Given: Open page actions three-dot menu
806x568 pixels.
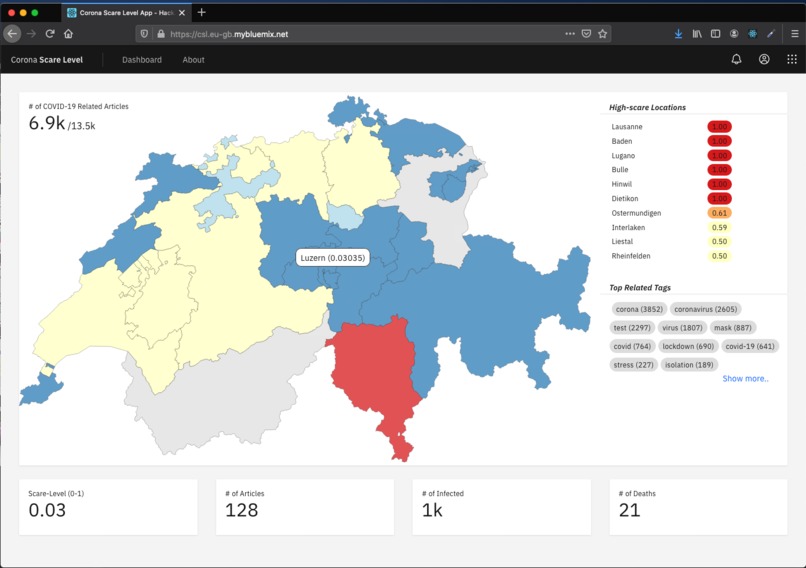Looking at the screenshot, I should (570, 33).
